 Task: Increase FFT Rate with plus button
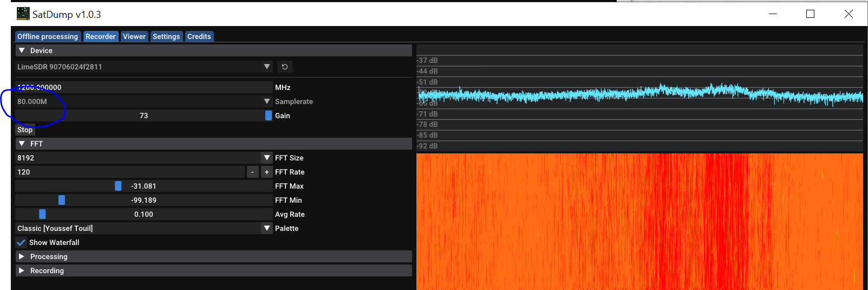click(x=266, y=172)
